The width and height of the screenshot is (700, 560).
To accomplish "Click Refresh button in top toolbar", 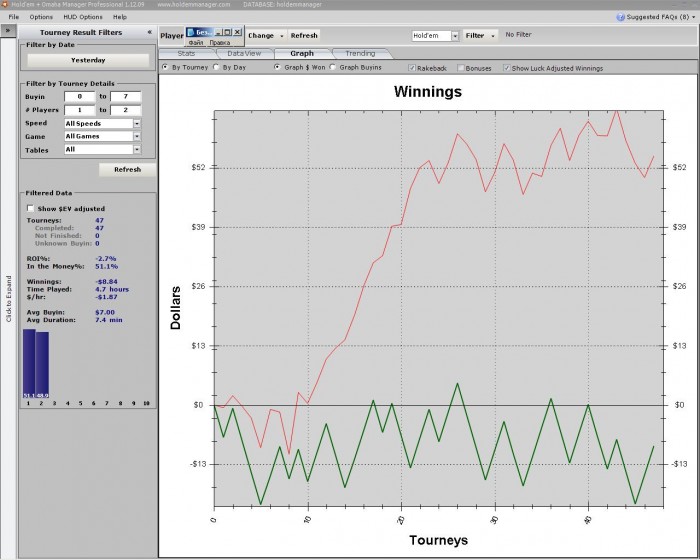I will [304, 35].
